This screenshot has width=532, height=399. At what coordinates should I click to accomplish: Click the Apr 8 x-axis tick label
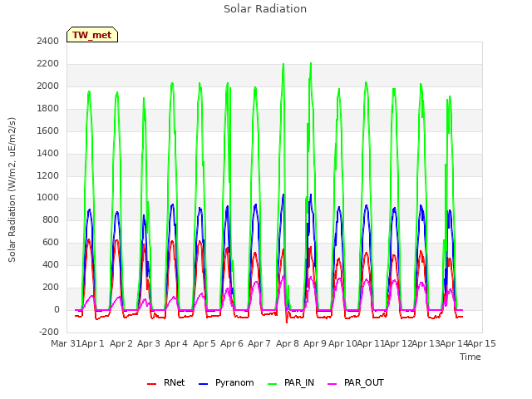tap(288, 343)
